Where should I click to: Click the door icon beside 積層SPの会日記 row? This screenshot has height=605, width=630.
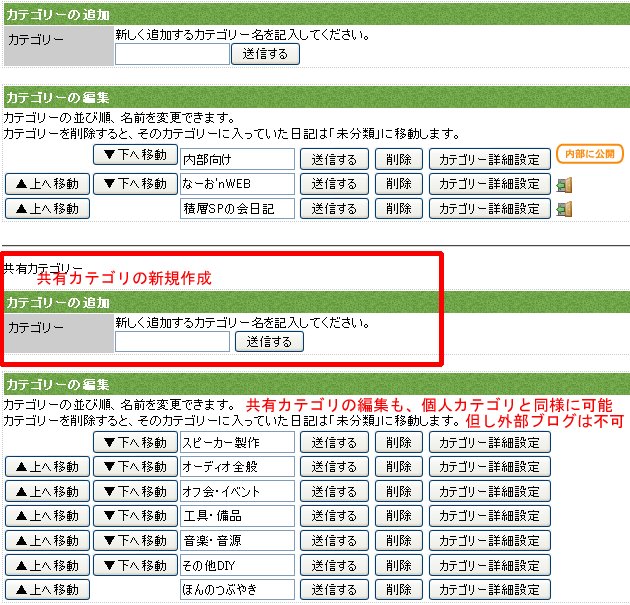click(x=564, y=209)
